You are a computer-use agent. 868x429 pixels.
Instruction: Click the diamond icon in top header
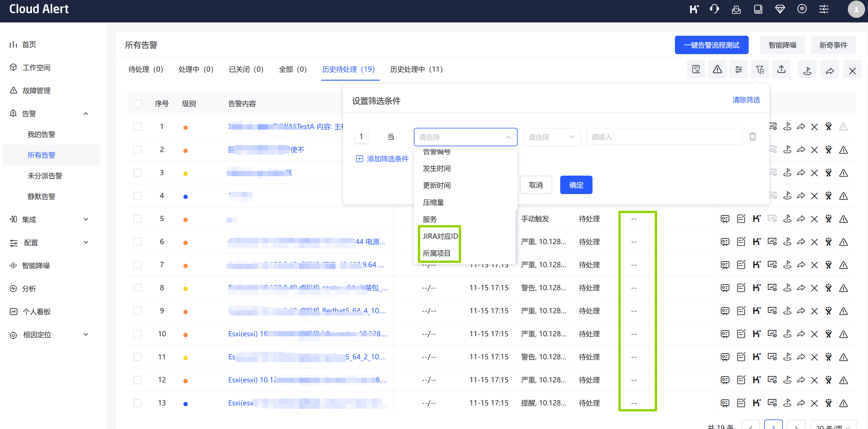tap(780, 9)
